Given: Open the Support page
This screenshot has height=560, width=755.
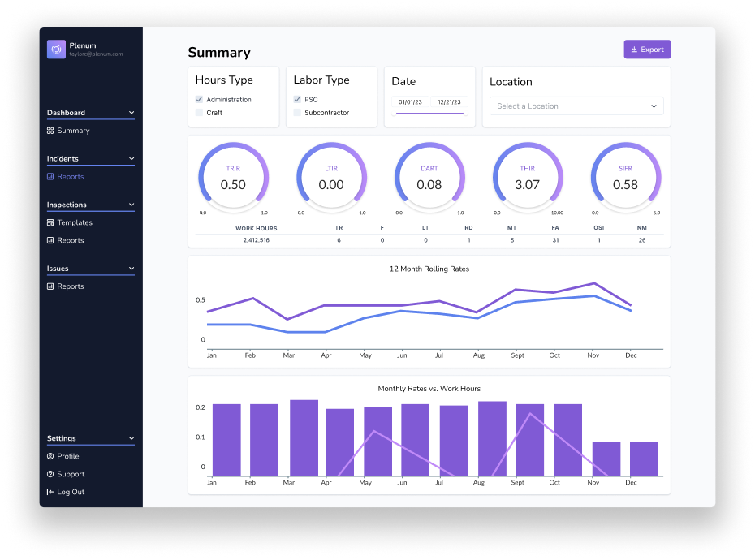Looking at the screenshot, I should (x=66, y=474).
